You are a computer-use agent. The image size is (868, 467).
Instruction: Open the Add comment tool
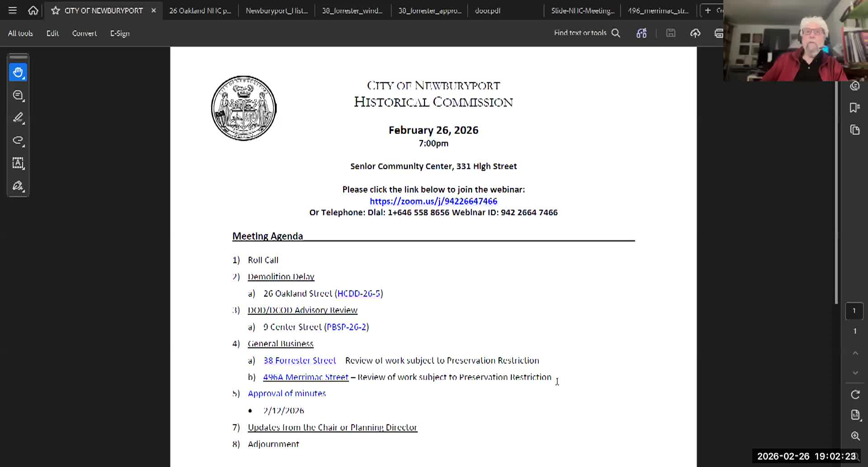[x=18, y=95]
